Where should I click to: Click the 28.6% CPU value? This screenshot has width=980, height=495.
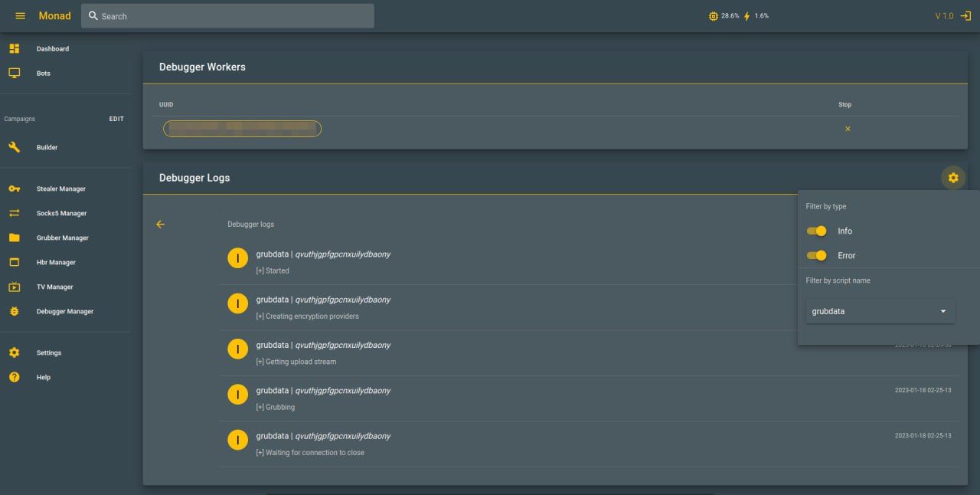coord(730,16)
